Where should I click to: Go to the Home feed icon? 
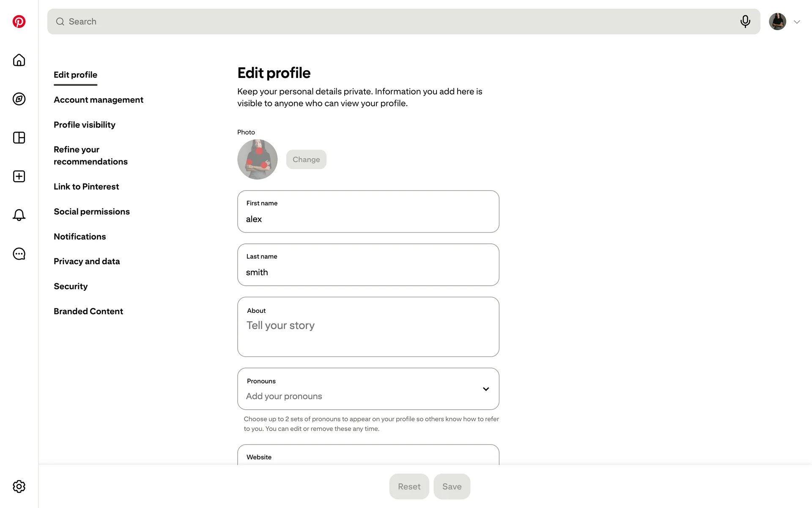tap(19, 60)
